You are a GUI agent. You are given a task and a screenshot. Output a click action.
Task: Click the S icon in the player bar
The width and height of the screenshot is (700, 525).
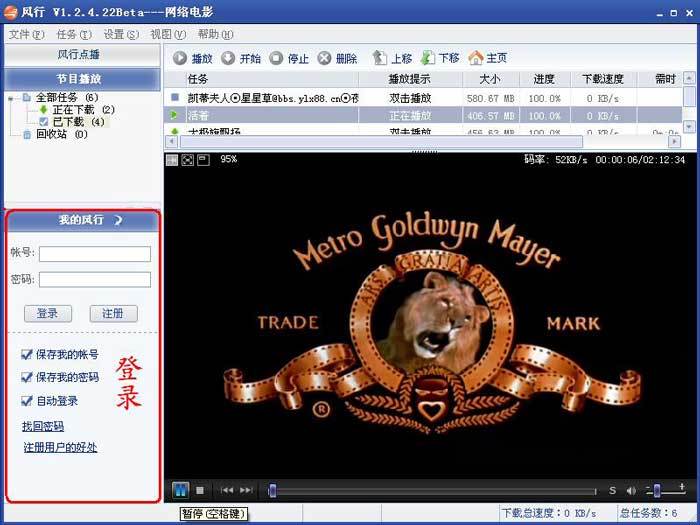[x=612, y=491]
